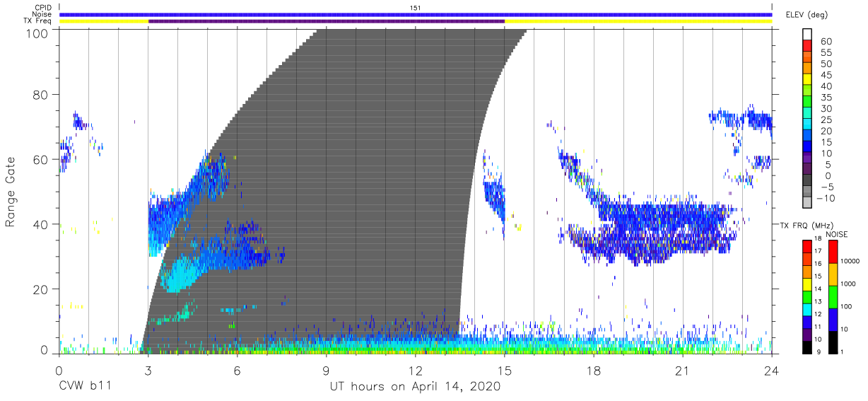
Task: Click the 'CVW b11' radar label
Action: coord(84,387)
